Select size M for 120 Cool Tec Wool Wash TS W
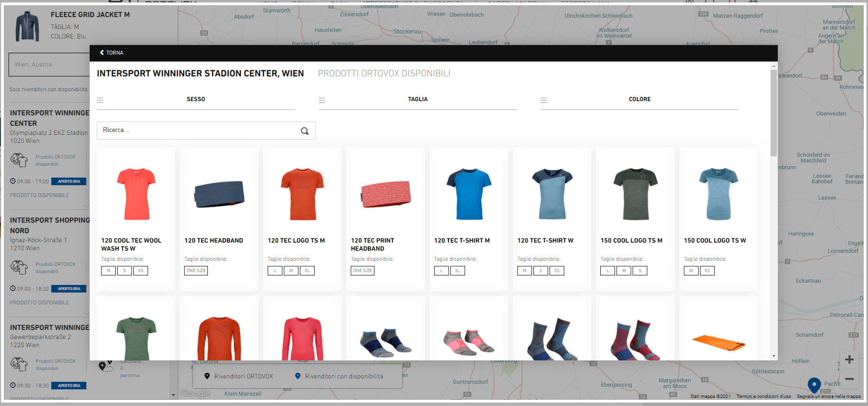The height and width of the screenshot is (406, 868). coord(108,271)
